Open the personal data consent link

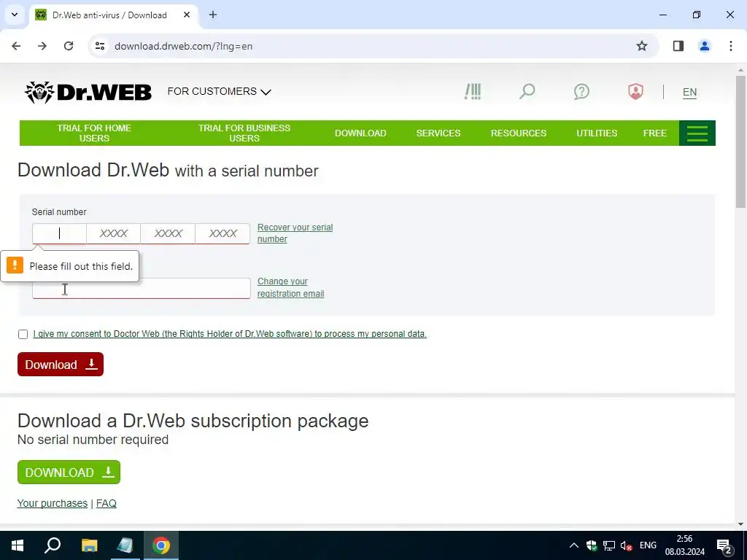click(230, 334)
